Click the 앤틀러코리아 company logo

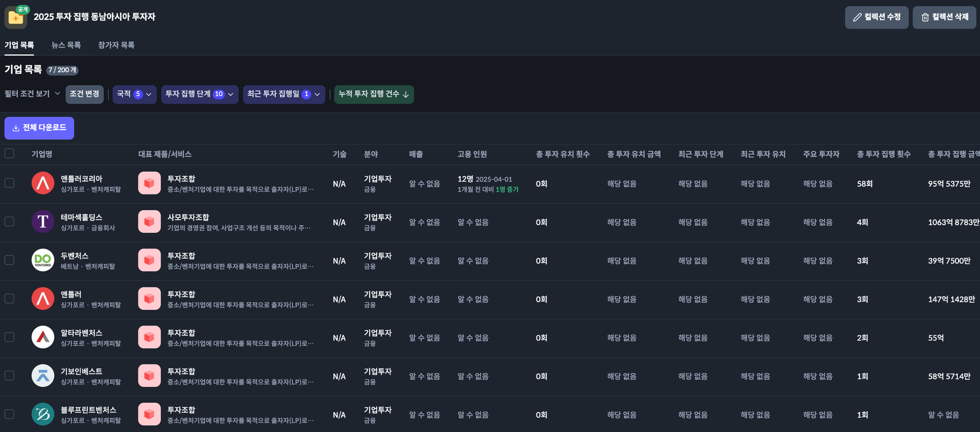pos(43,183)
